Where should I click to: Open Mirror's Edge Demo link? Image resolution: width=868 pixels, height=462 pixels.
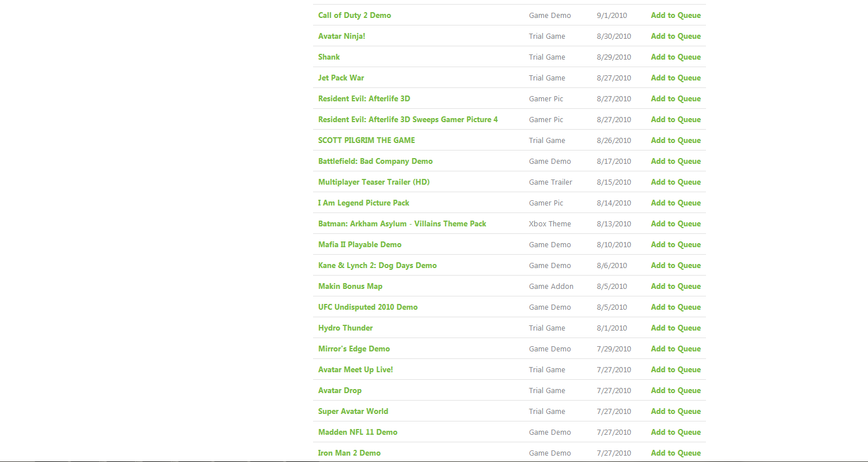354,349
